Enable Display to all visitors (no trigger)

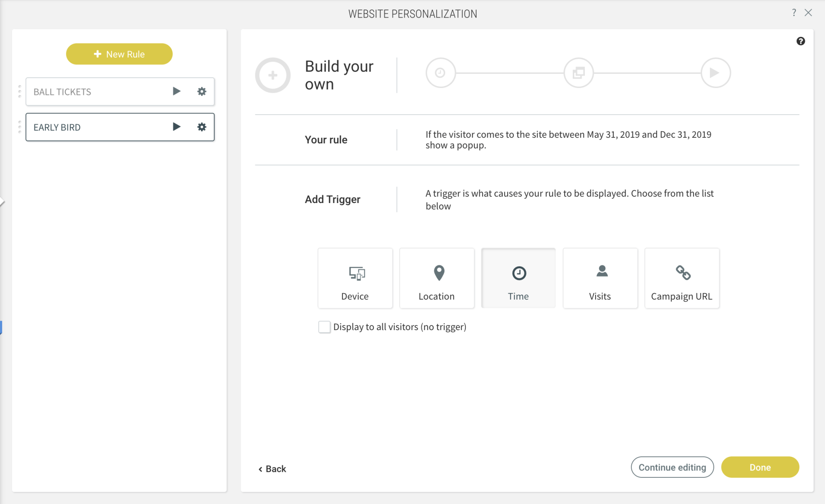(324, 327)
